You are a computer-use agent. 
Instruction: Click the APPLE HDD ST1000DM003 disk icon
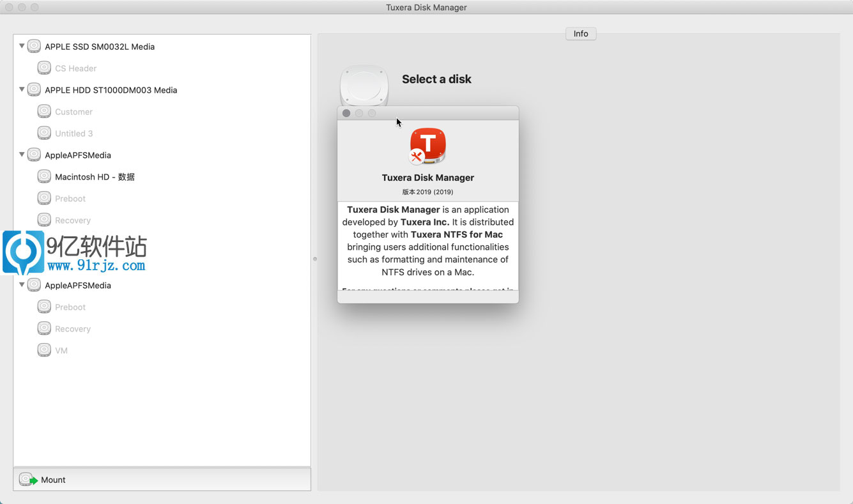[34, 90]
